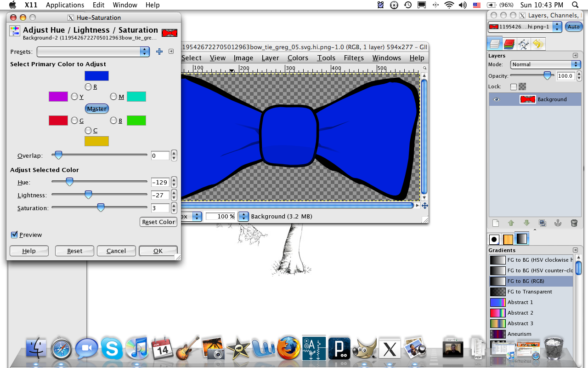
Task: Open the Gradients tab in lower dock
Action: click(x=522, y=238)
